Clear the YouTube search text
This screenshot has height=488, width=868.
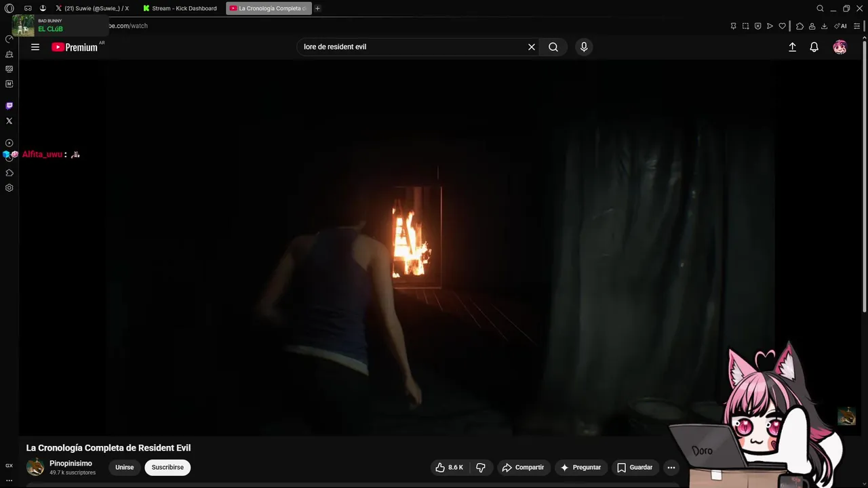point(532,47)
